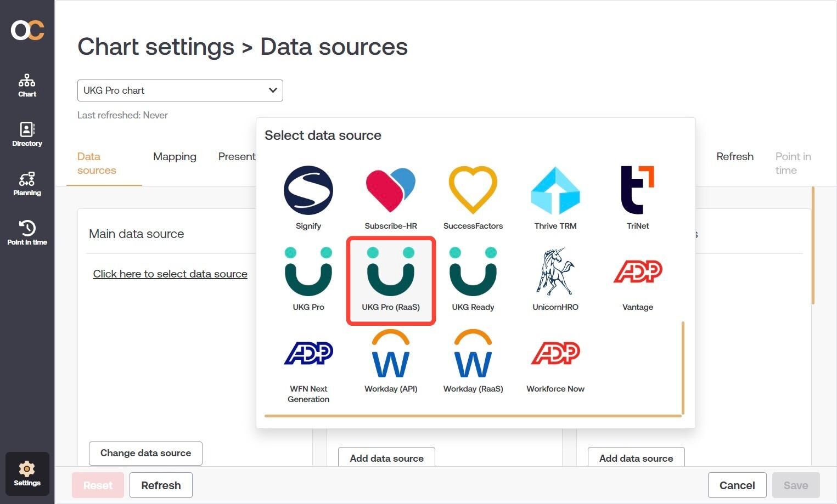This screenshot has width=837, height=504.
Task: Click the Cancel button
Action: [737, 485]
